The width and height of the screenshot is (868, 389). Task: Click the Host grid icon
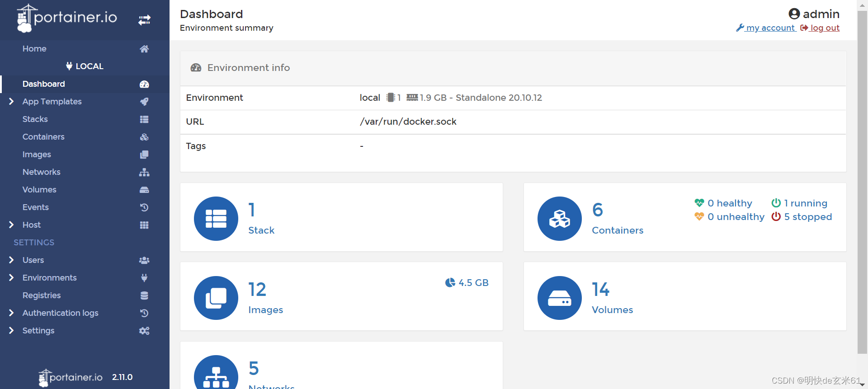(144, 225)
